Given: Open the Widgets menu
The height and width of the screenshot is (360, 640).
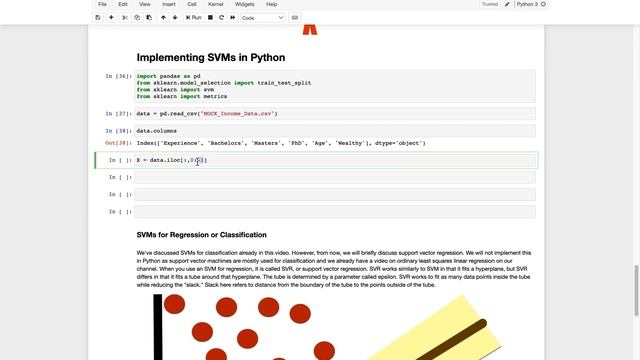Looking at the screenshot, I should click(244, 4).
